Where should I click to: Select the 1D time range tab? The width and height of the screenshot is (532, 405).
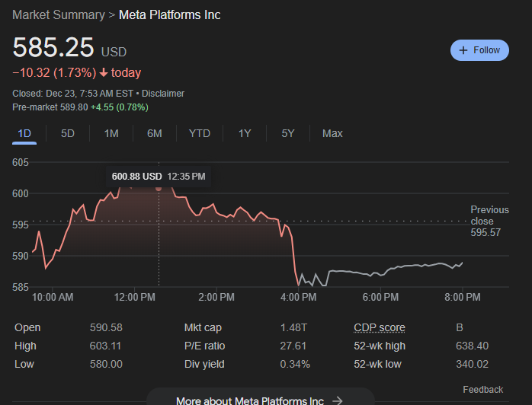(x=24, y=133)
